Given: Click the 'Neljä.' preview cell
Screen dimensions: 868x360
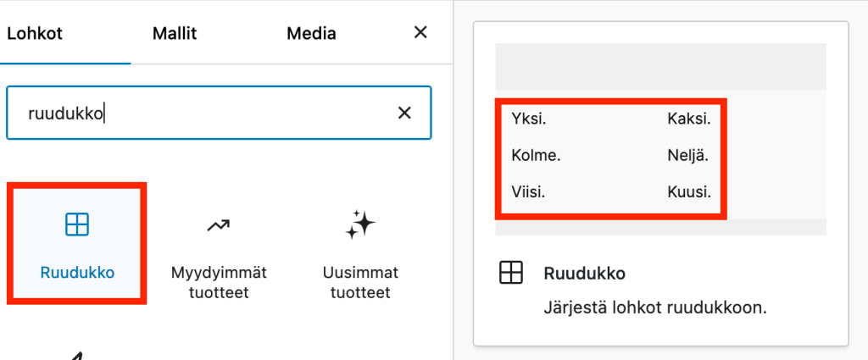Looking at the screenshot, I should [x=687, y=155].
